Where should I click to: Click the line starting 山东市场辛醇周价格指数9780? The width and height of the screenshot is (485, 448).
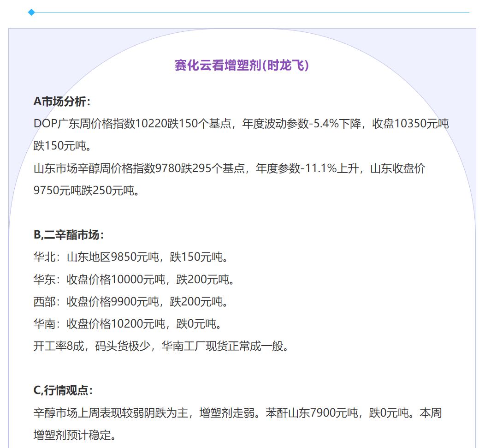click(x=229, y=168)
